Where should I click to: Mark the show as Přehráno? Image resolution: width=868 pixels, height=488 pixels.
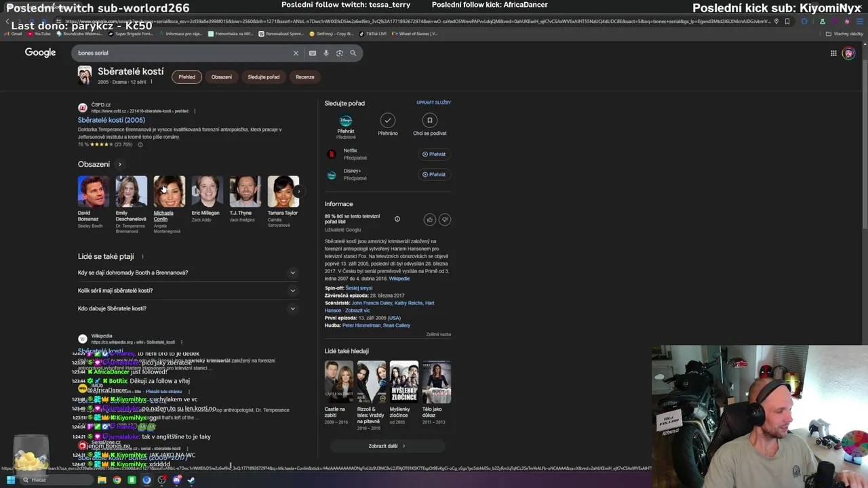click(388, 121)
